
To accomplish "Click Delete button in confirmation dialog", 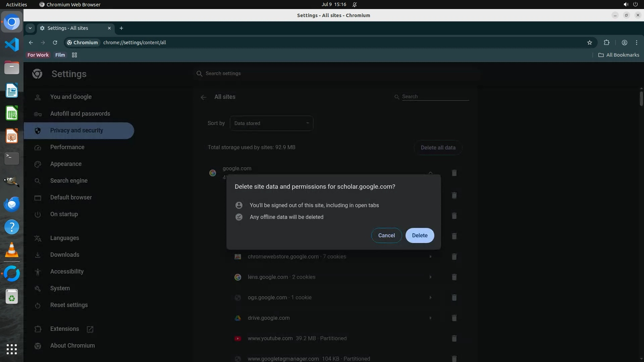I will tap(420, 235).
